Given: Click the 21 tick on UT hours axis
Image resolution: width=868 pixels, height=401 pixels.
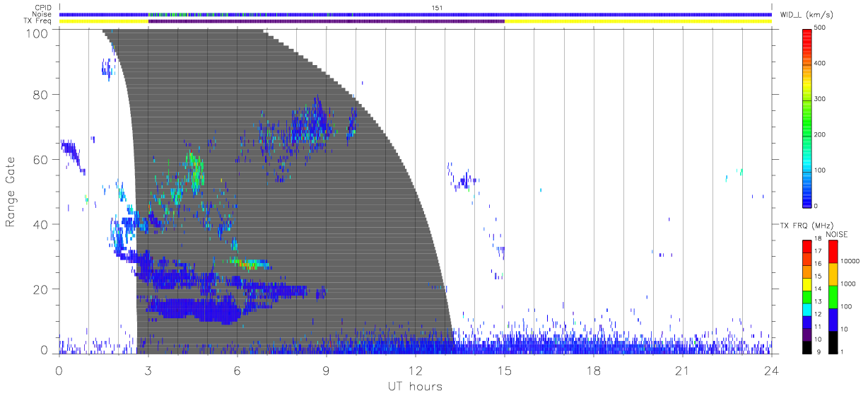Looking at the screenshot, I should point(682,371).
